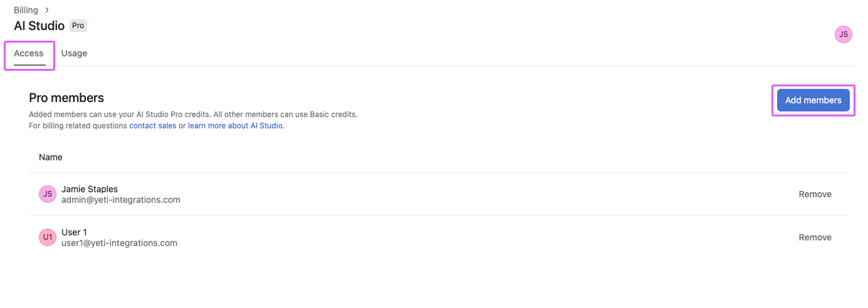Select the User 1 member name
Screen dimensions: 868x308
[x=74, y=232]
